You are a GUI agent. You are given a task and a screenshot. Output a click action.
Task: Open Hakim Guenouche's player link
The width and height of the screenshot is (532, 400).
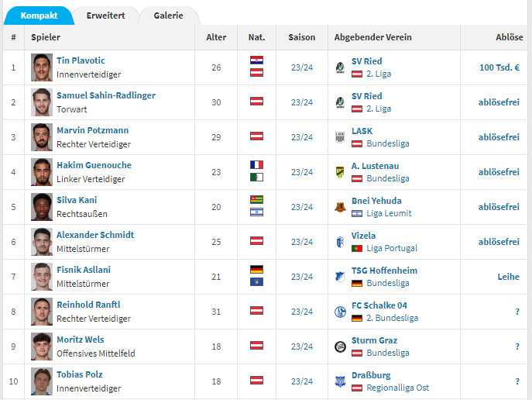pyautogui.click(x=94, y=165)
